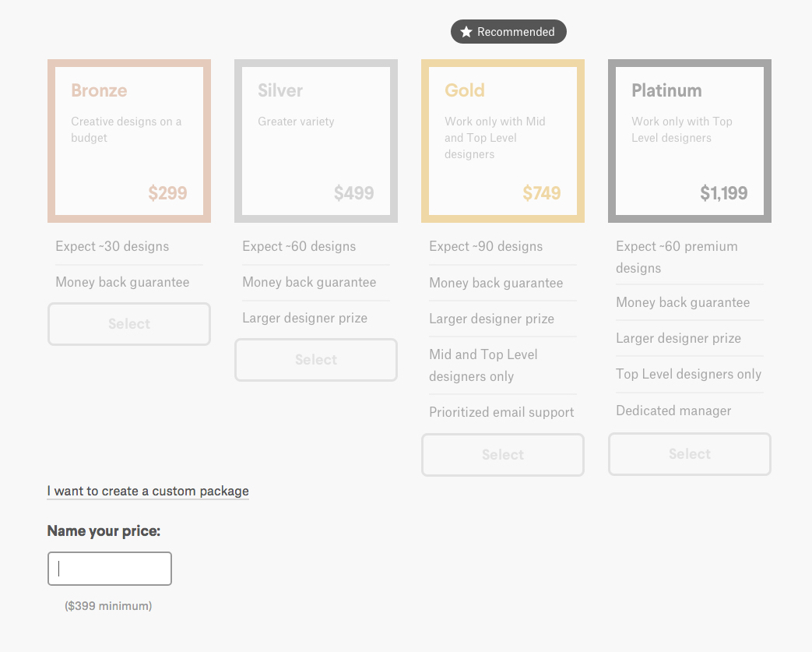Focus the Name your price field
812x652 pixels.
pyautogui.click(x=110, y=569)
